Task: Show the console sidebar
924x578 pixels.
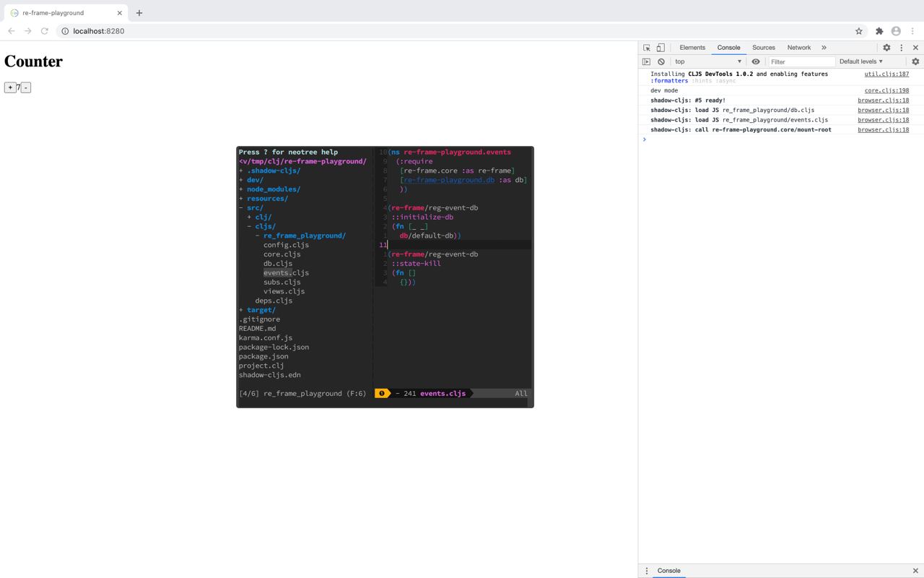Action: coord(646,61)
